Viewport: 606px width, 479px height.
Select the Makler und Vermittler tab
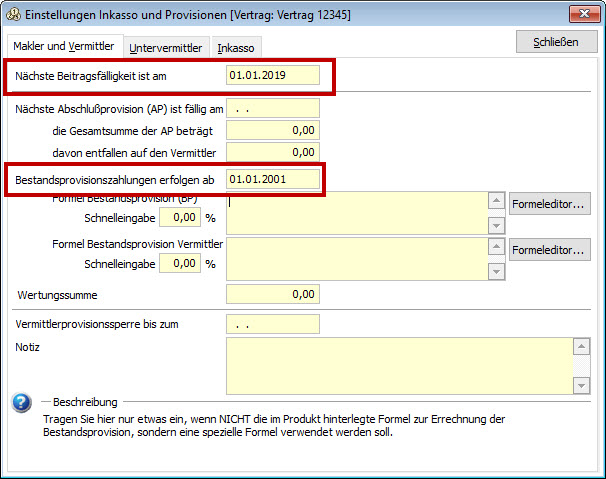point(64,46)
